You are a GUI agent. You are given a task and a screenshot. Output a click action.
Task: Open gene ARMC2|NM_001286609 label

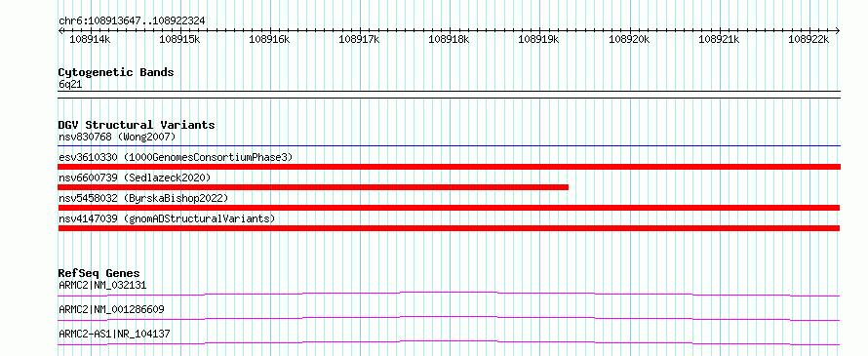111,309
